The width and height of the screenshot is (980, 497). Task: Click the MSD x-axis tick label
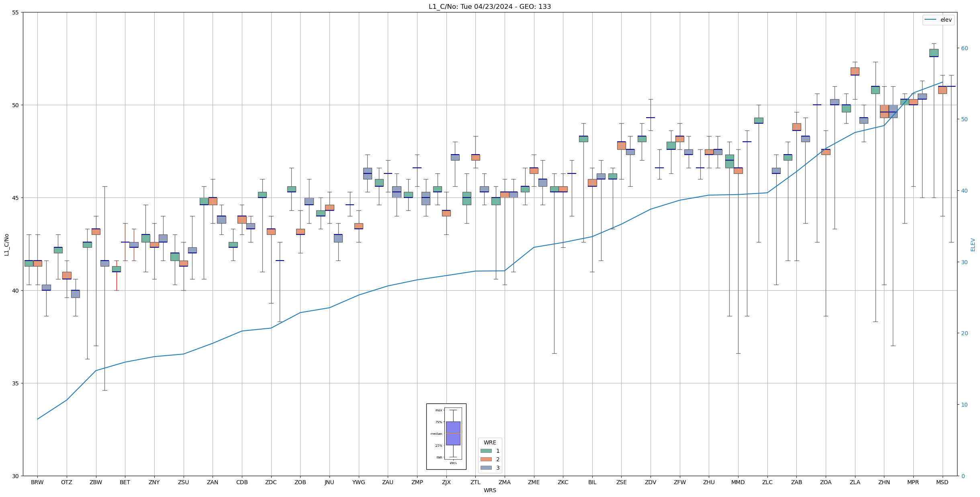coord(942,482)
